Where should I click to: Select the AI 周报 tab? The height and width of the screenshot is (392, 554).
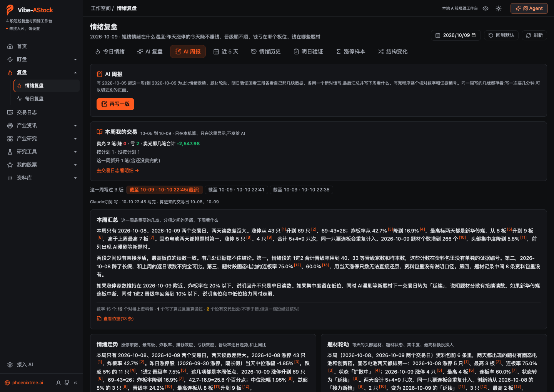(x=188, y=51)
